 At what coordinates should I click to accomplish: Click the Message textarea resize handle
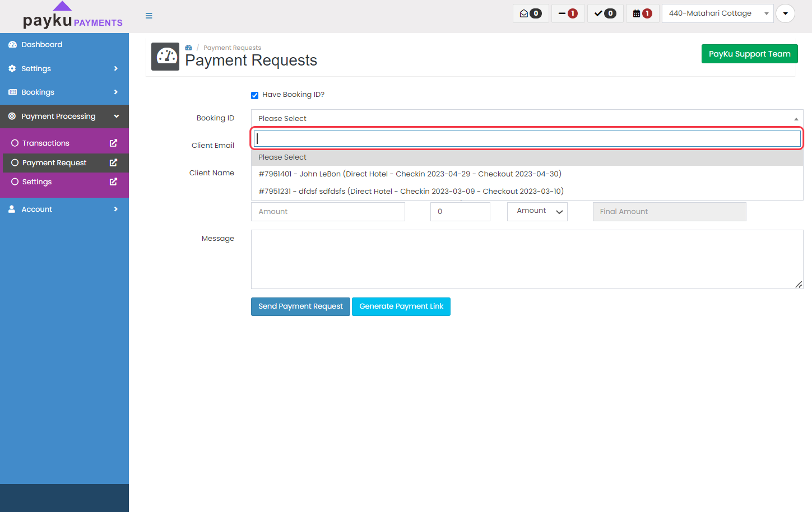pyautogui.click(x=799, y=285)
